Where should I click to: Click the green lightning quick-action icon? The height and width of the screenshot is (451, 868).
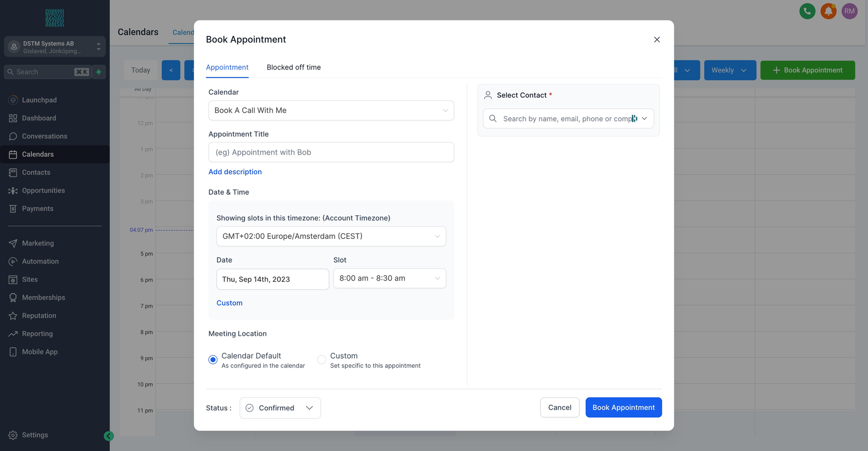coord(99,72)
